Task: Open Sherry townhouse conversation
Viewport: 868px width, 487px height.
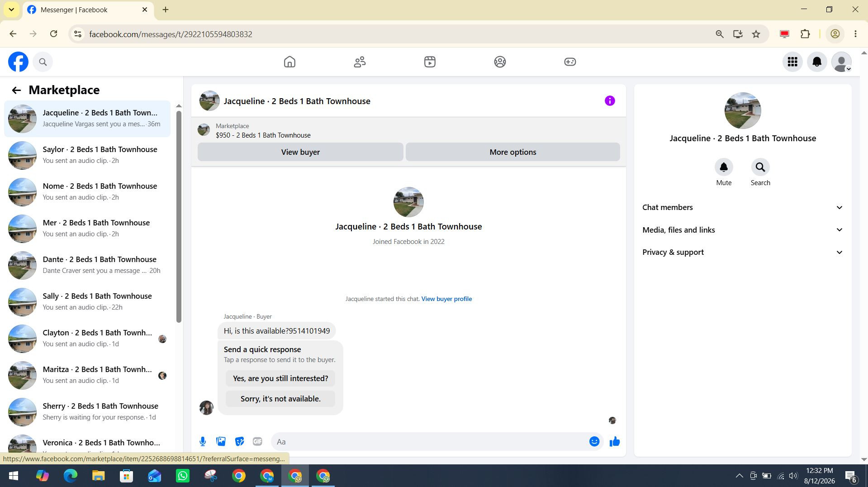Action: click(87, 411)
